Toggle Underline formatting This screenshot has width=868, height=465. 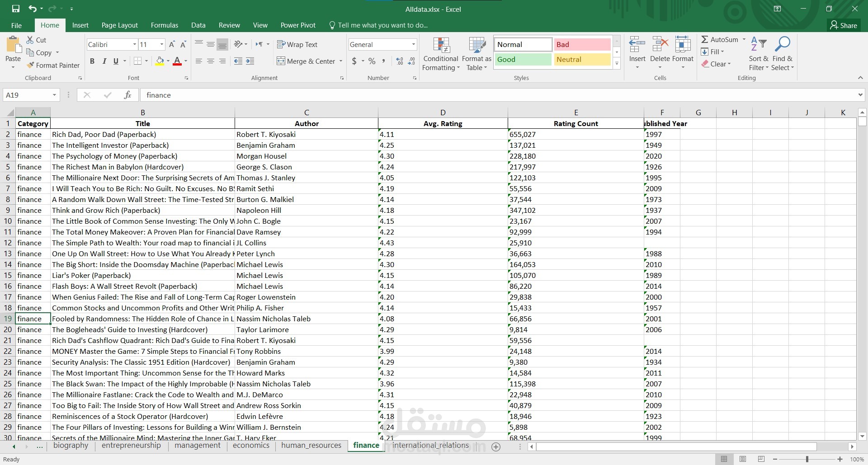click(116, 61)
